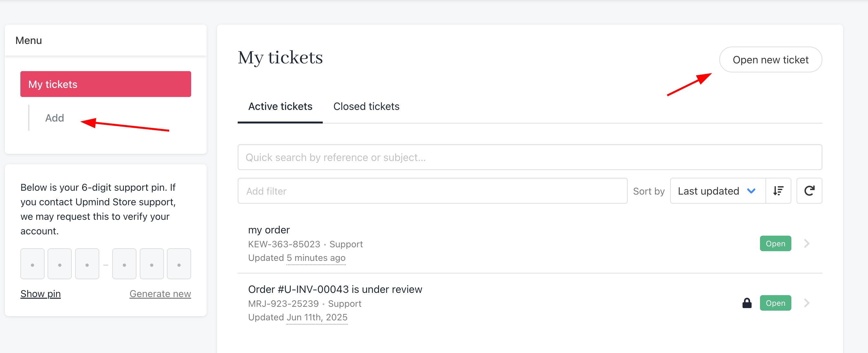Switch to the Active tickets tab
The image size is (868, 353).
pos(280,106)
